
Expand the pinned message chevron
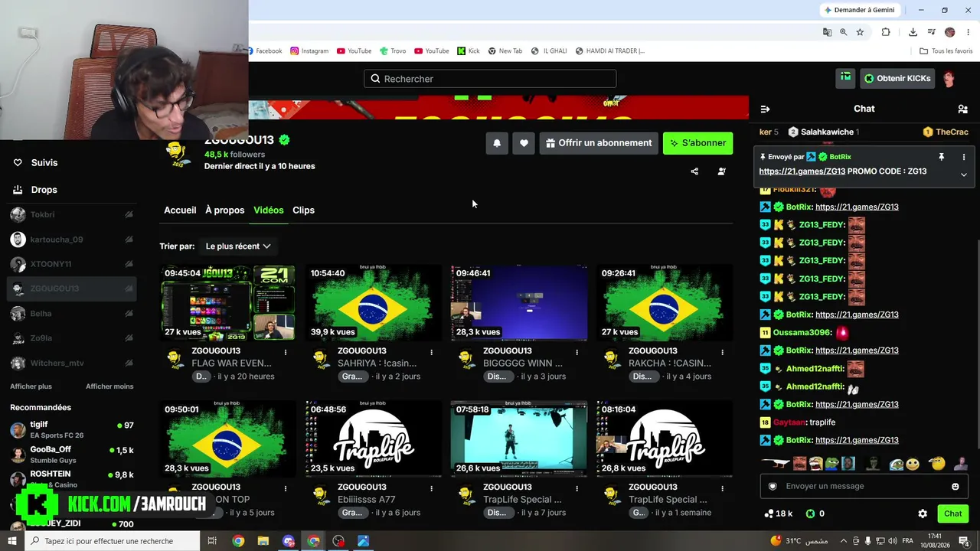click(x=964, y=174)
